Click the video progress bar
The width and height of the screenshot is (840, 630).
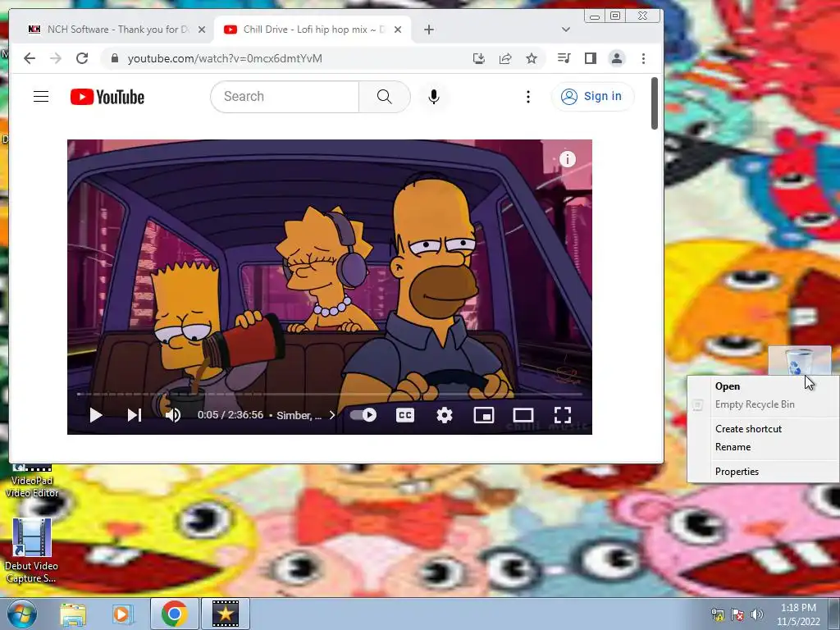point(330,395)
